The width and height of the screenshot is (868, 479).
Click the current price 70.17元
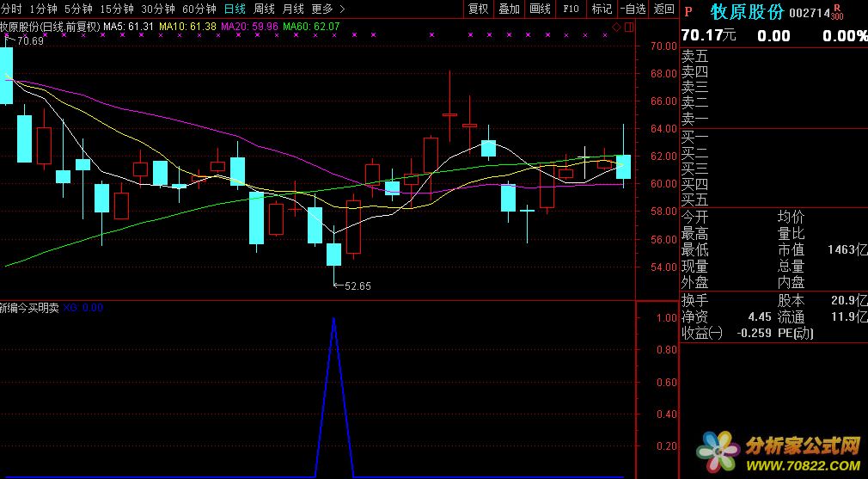(x=709, y=36)
